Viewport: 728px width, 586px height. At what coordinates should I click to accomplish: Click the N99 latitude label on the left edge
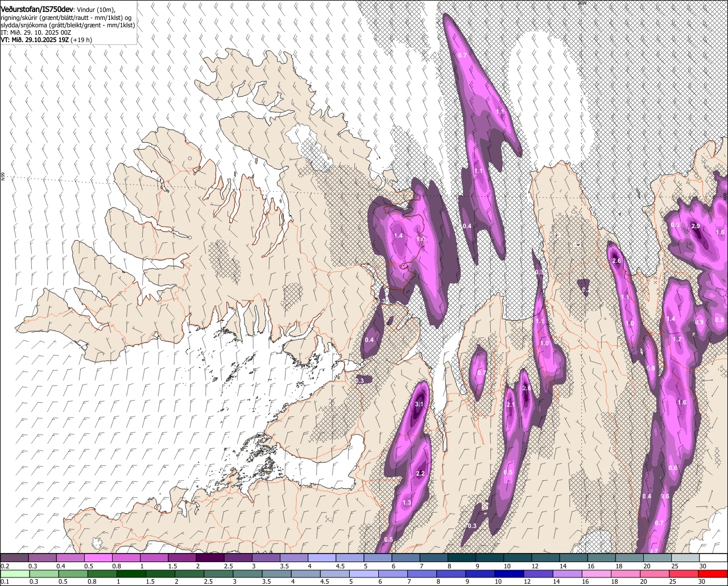click(x=3, y=177)
